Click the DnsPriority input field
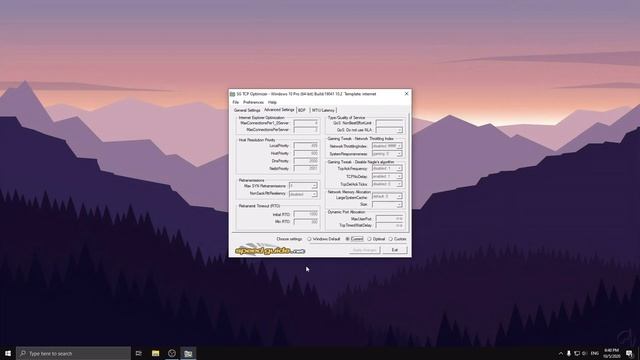Image resolution: width=640 pixels, height=360 pixels. [306, 161]
